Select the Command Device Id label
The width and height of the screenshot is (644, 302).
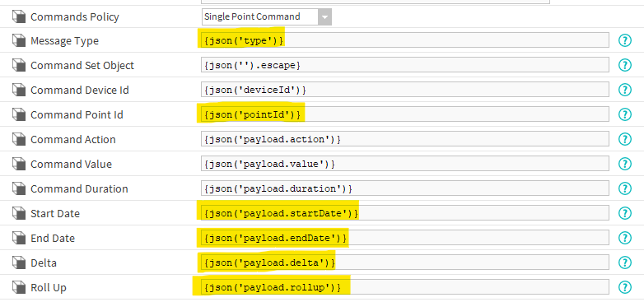pos(80,90)
